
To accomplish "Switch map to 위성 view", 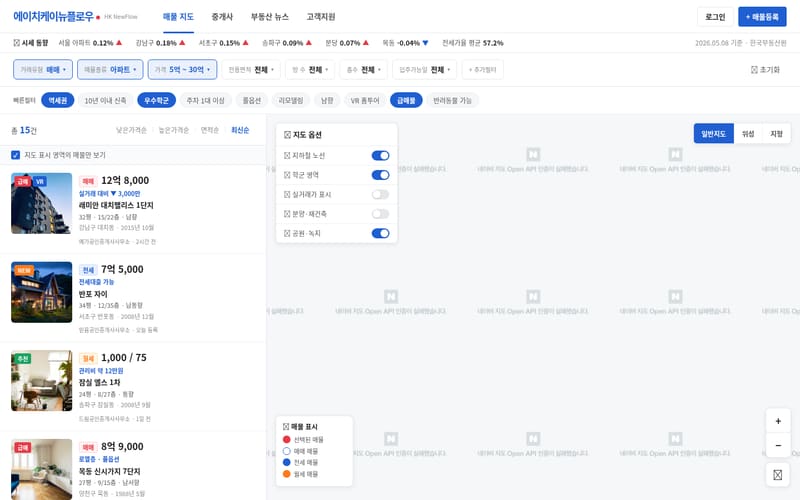I will click(x=748, y=134).
